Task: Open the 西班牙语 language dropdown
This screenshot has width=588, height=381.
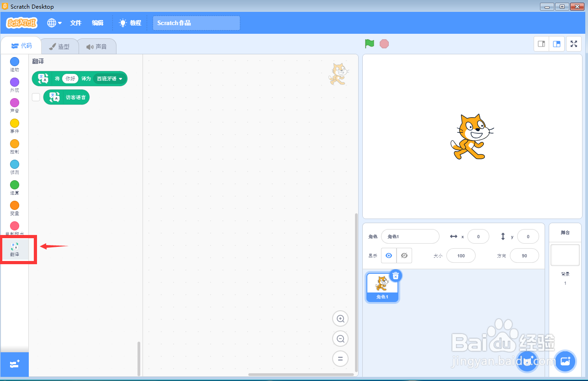Action: (110, 78)
